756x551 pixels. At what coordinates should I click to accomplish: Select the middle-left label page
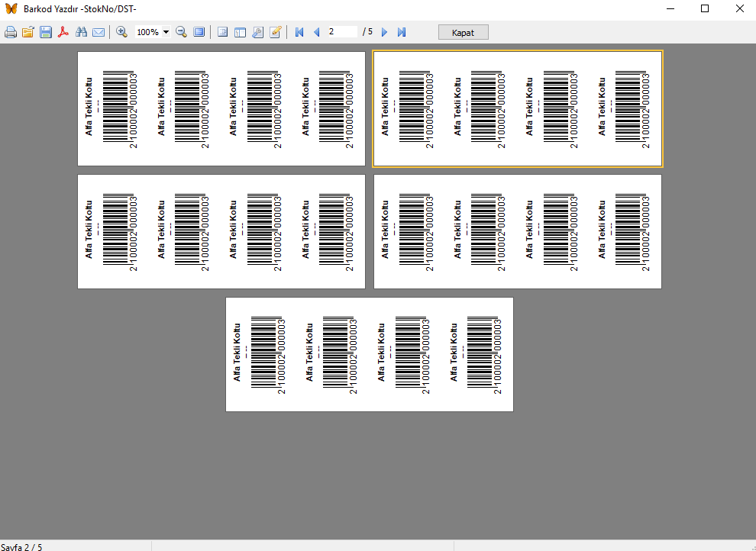tap(221, 232)
